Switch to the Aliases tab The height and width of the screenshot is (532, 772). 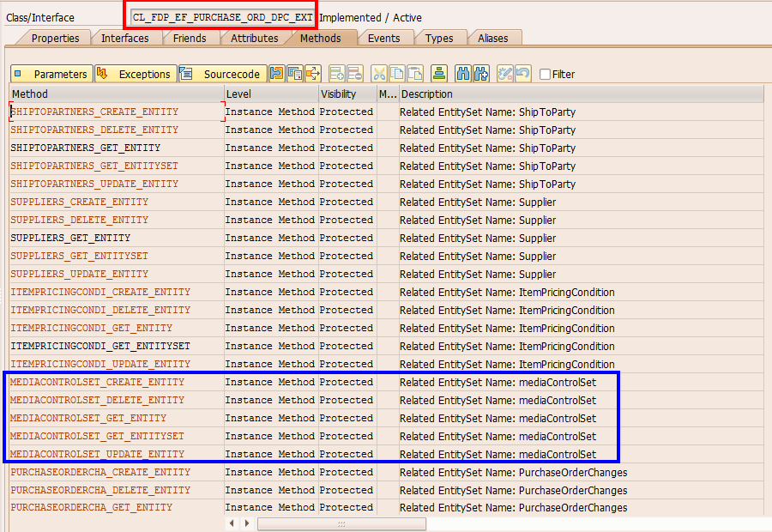click(x=494, y=38)
